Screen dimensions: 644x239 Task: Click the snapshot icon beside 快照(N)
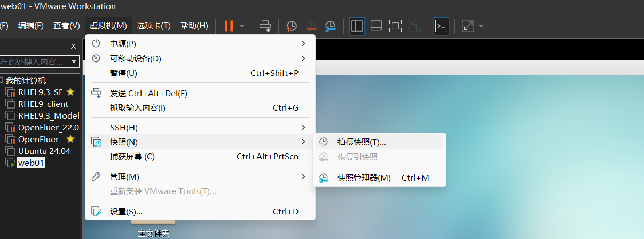96,142
